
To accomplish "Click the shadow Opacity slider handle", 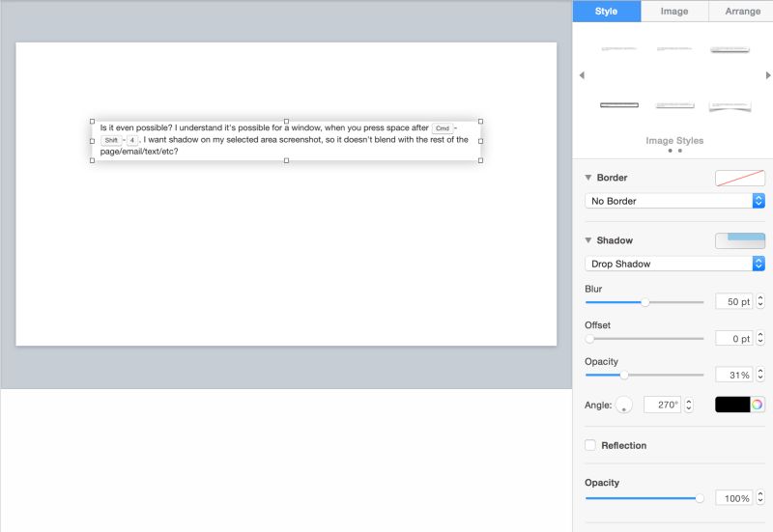I will (624, 376).
